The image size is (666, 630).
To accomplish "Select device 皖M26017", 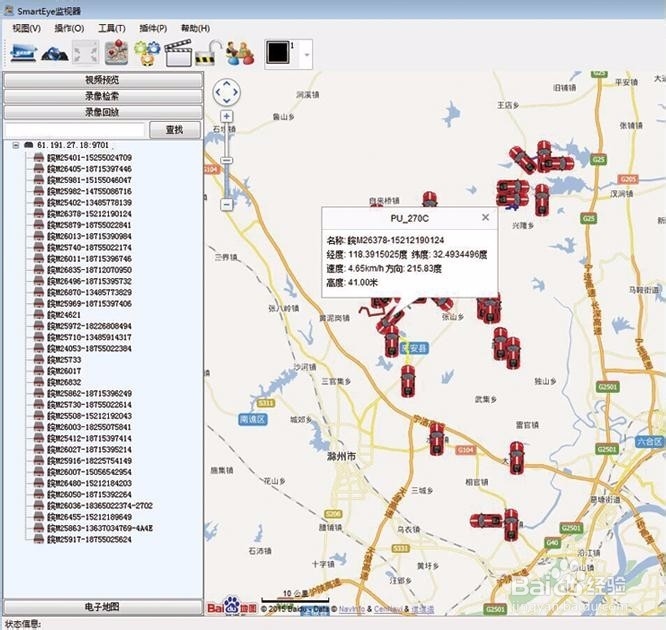I will (x=64, y=371).
